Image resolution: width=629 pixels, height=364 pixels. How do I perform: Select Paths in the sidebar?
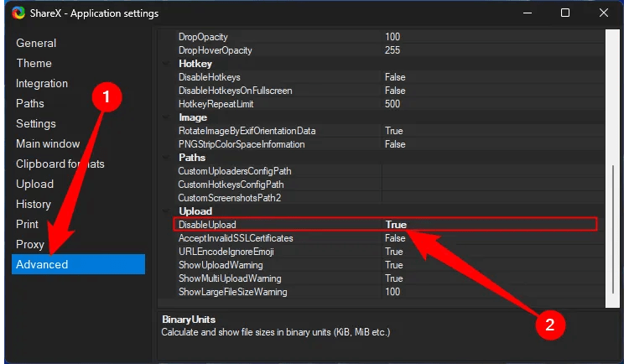pos(30,103)
